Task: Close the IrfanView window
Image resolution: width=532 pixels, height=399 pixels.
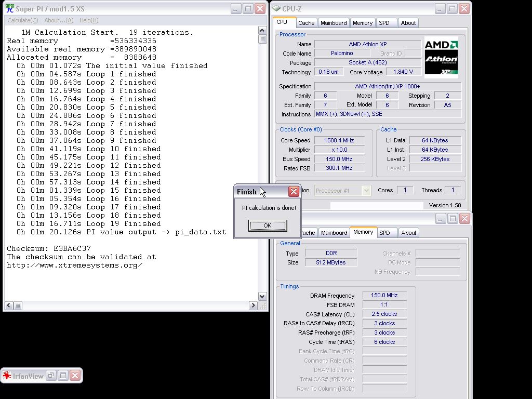Action: click(x=75, y=375)
